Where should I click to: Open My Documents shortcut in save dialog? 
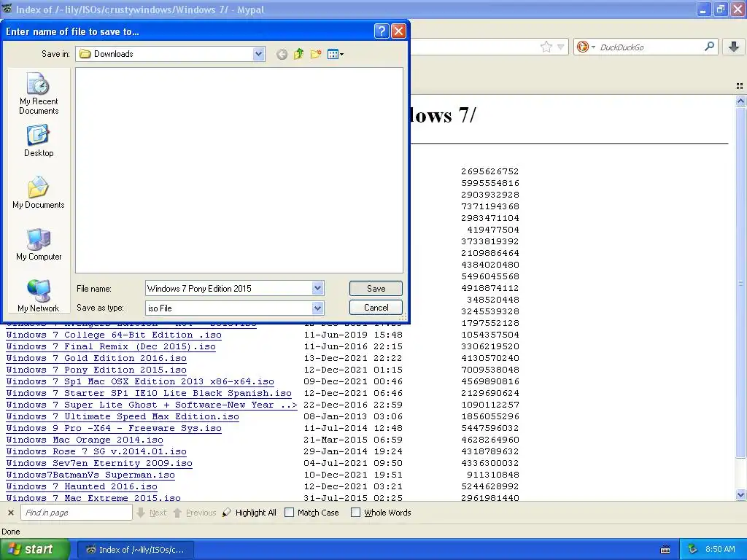point(39,192)
